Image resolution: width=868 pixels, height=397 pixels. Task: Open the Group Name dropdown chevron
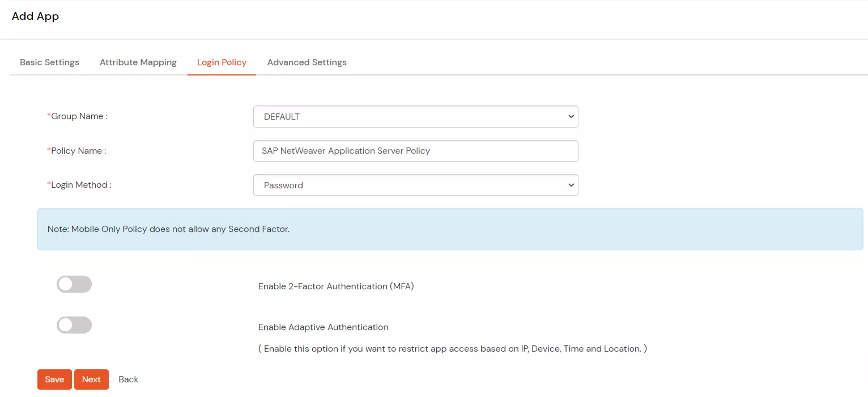pyautogui.click(x=571, y=116)
